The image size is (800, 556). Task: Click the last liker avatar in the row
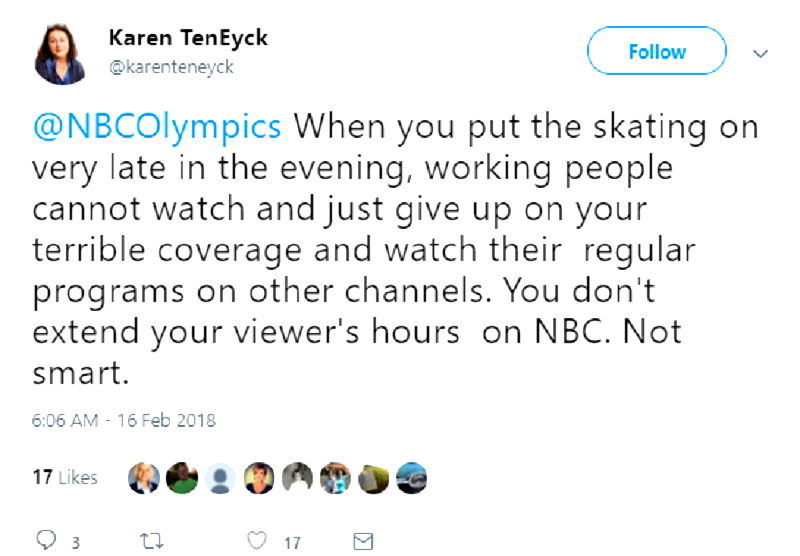click(x=413, y=477)
